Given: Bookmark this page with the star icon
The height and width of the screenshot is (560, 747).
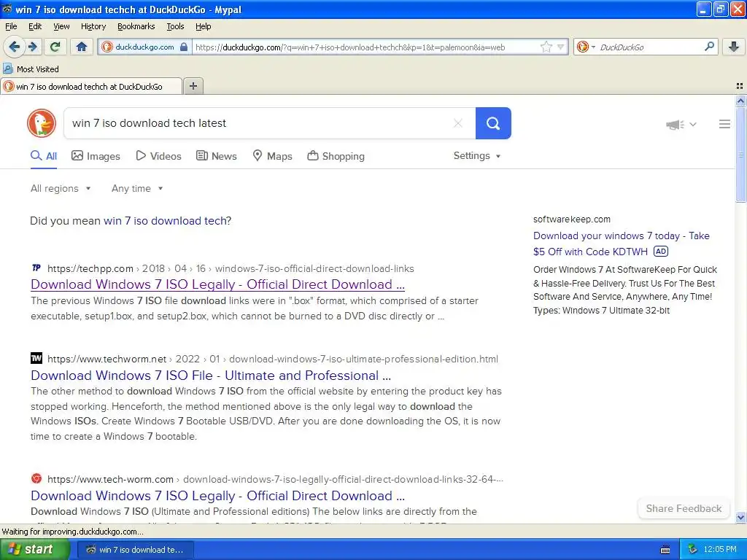Looking at the screenshot, I should (546, 47).
